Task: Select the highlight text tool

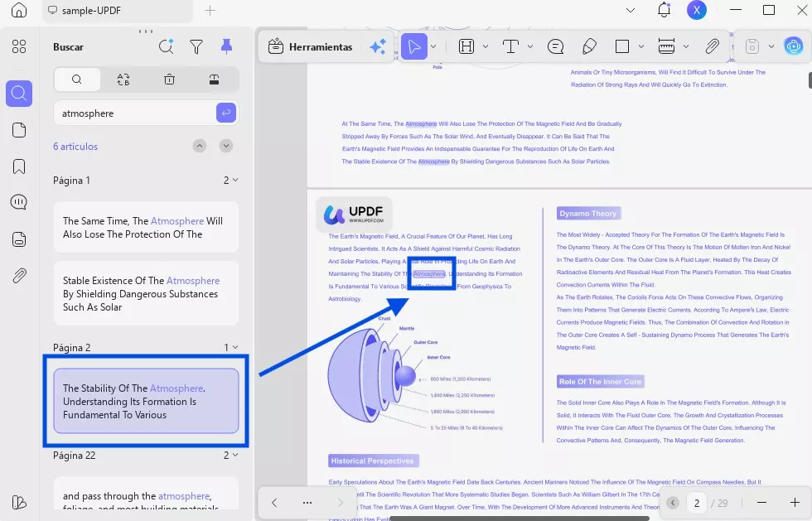Action: (x=466, y=46)
